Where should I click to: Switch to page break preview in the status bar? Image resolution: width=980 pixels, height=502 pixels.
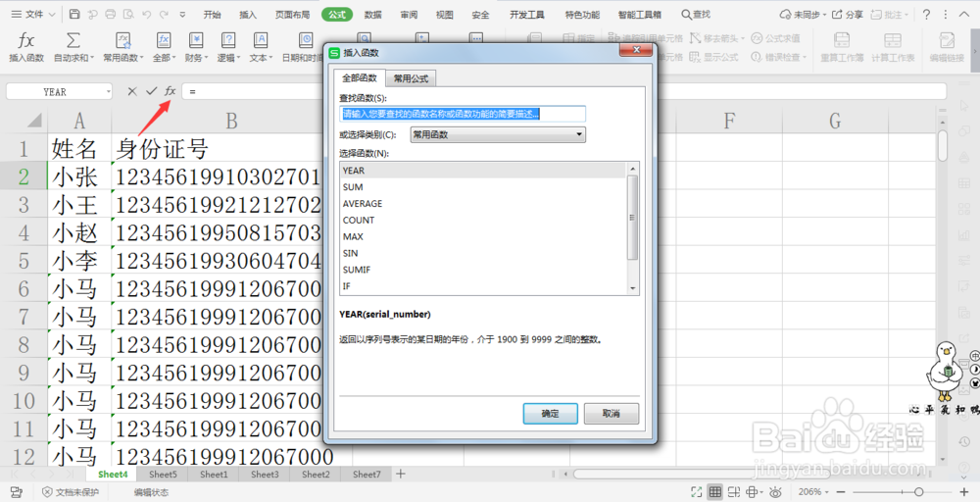[734, 492]
